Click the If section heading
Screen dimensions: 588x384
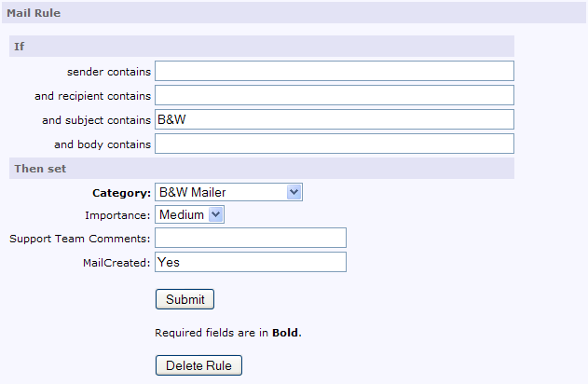point(262,46)
